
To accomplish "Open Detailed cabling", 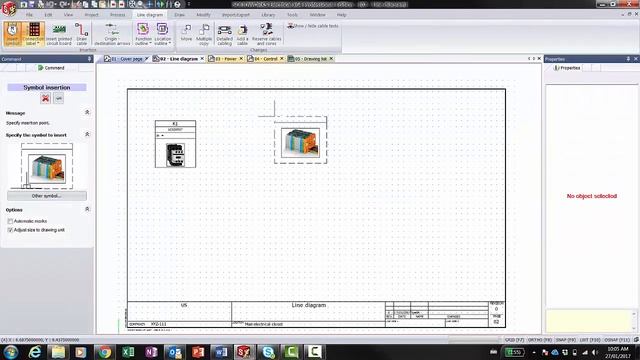I will [x=224, y=34].
